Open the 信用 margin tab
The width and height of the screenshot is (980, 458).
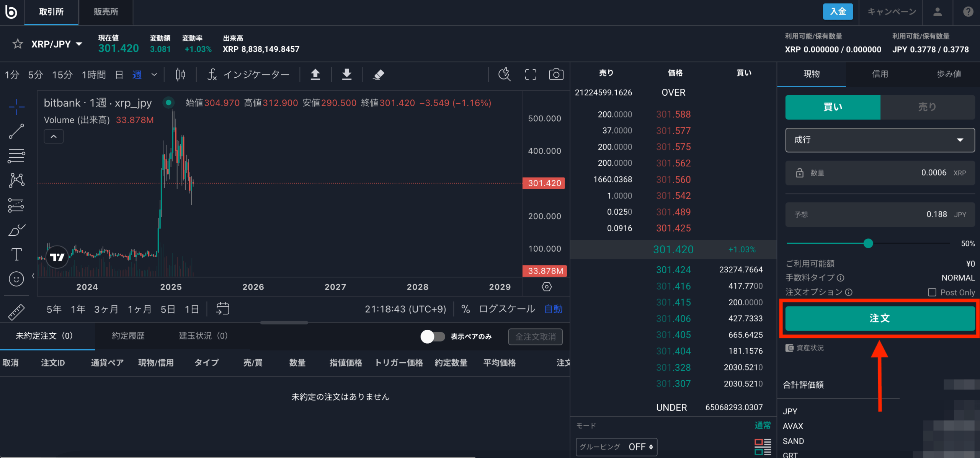click(x=880, y=74)
